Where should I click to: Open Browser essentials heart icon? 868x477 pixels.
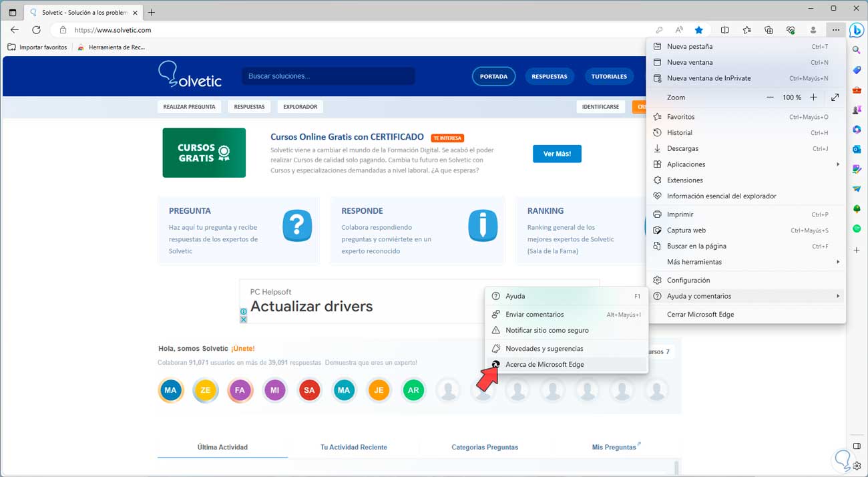pyautogui.click(x=791, y=30)
